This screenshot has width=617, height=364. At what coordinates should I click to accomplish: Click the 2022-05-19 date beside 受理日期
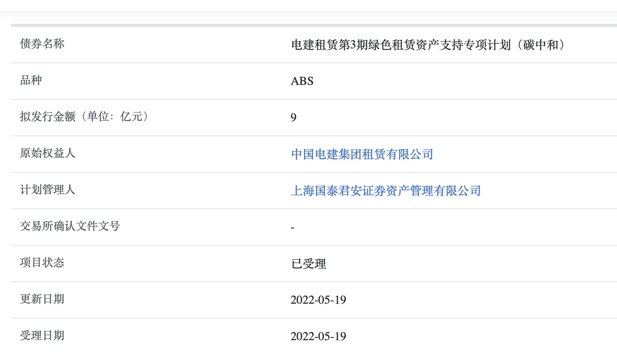(319, 336)
